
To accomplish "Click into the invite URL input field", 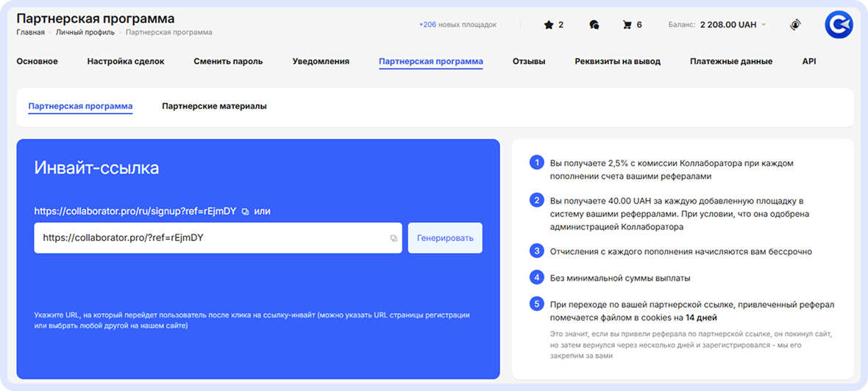I will pos(210,238).
